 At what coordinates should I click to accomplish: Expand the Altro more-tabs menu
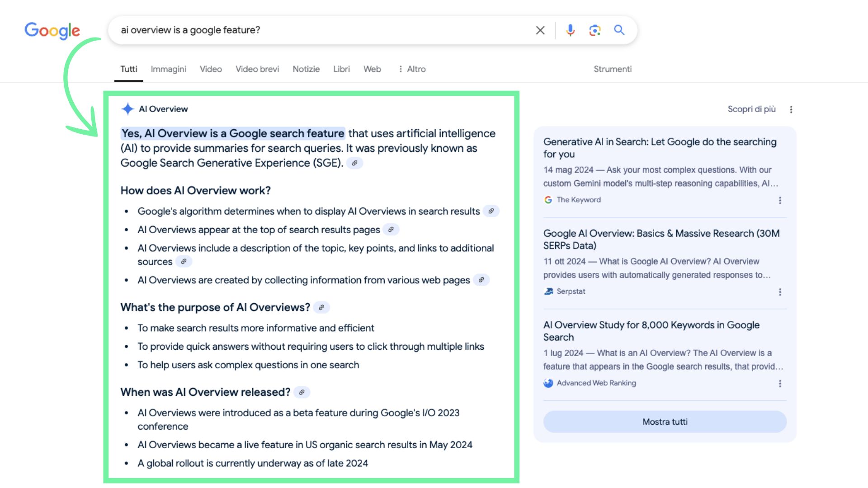point(412,69)
